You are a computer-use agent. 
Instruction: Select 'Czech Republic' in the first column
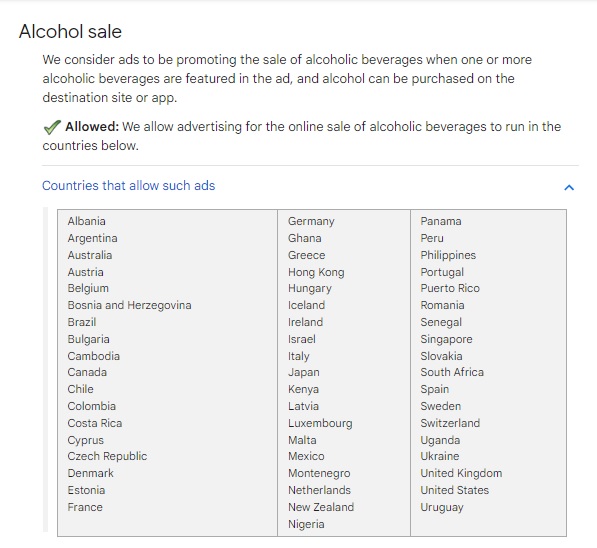point(107,456)
